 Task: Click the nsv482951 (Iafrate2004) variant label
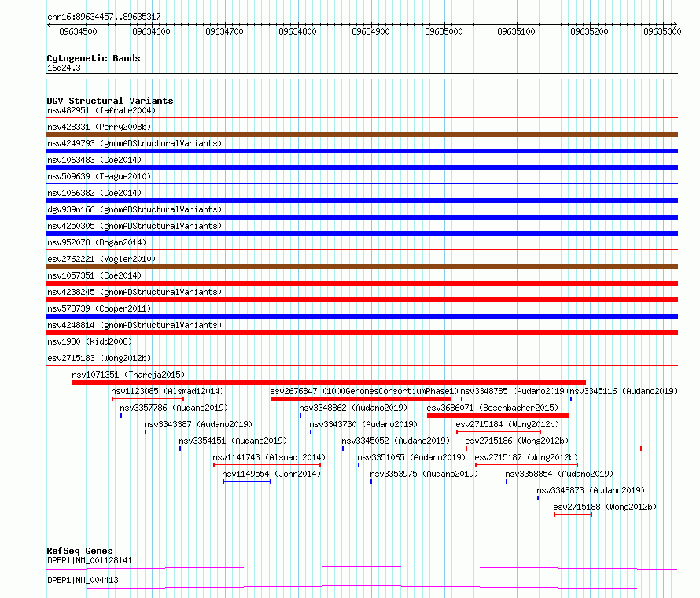click(101, 110)
